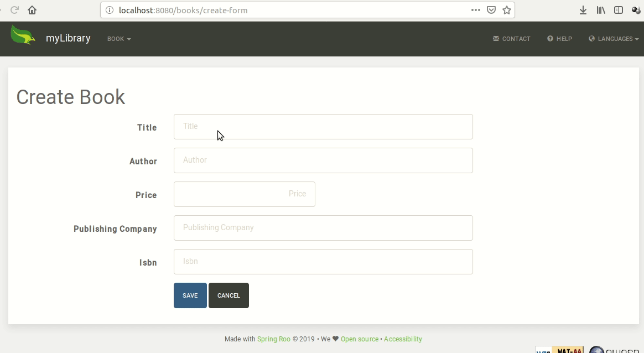Bookmark the page with the star icon
The width and height of the screenshot is (644, 353).
pyautogui.click(x=506, y=9)
